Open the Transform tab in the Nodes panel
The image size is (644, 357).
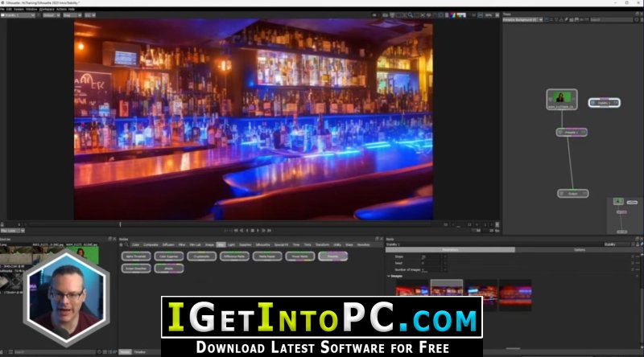322,244
